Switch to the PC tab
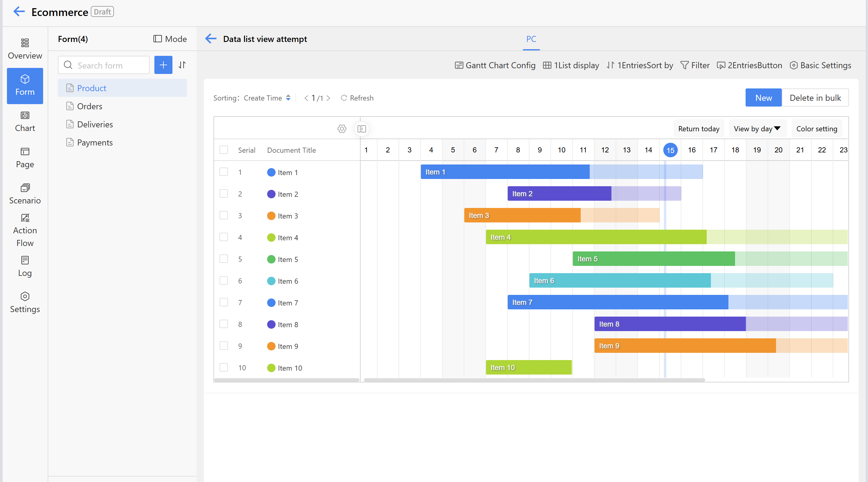The width and height of the screenshot is (868, 482). [x=531, y=39]
